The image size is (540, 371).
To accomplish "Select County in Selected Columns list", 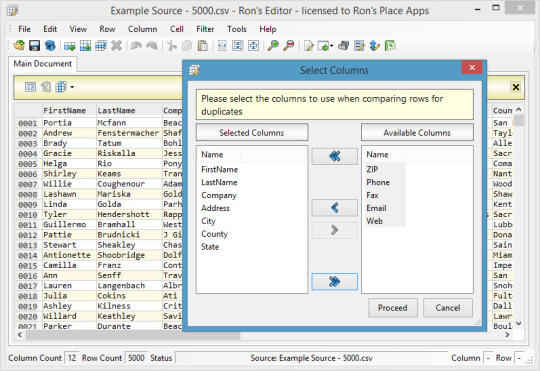I will tap(214, 234).
